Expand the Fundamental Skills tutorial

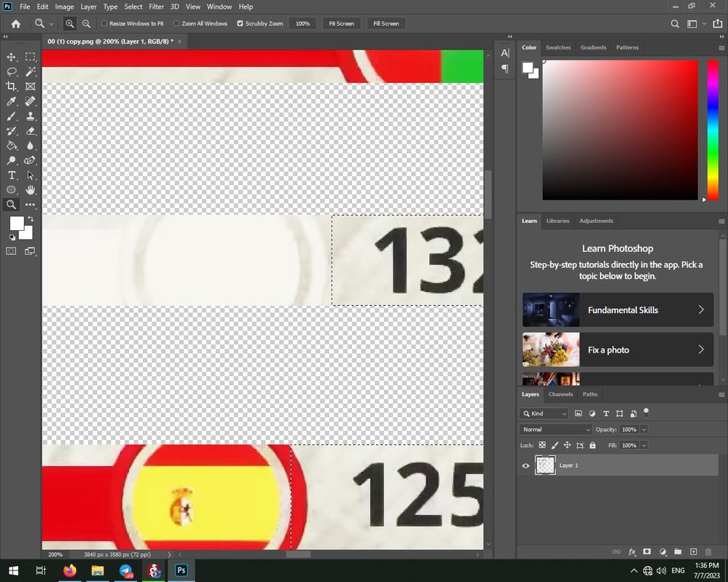pos(618,310)
